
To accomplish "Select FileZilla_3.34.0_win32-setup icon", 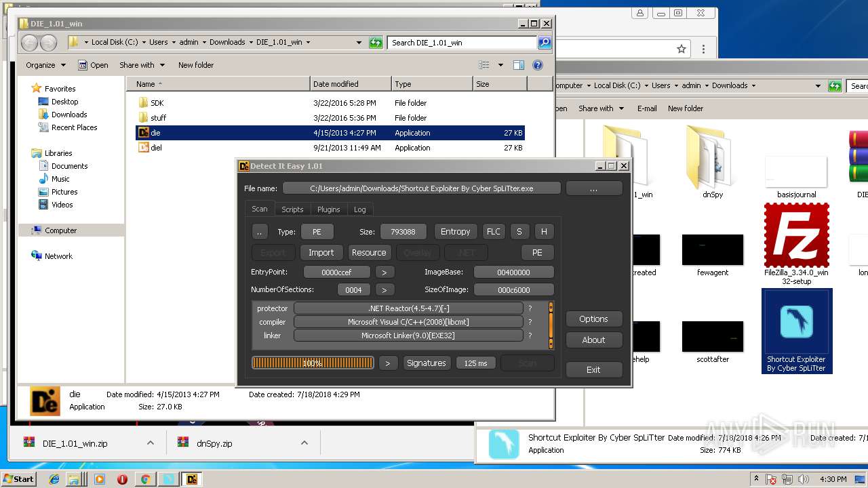I will click(796, 245).
